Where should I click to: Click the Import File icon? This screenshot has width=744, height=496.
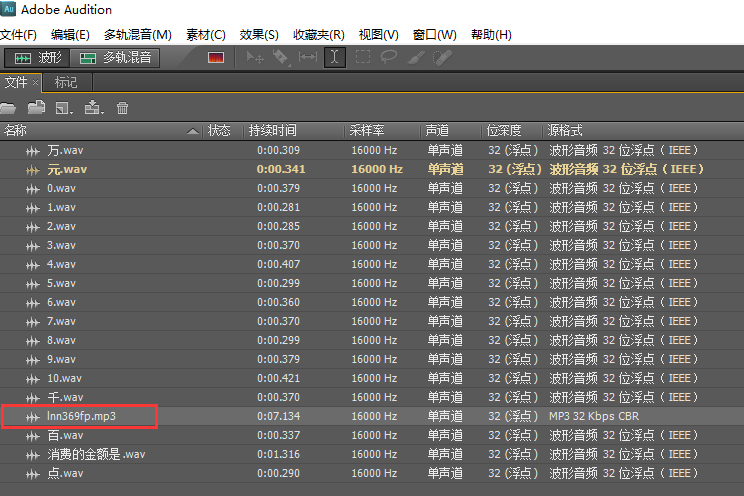click(37, 108)
